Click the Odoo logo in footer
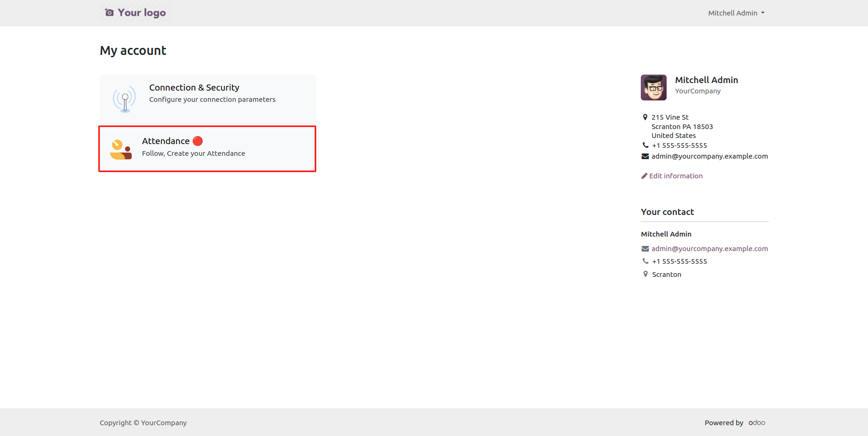Viewport: 868px width, 436px height. 757,423
